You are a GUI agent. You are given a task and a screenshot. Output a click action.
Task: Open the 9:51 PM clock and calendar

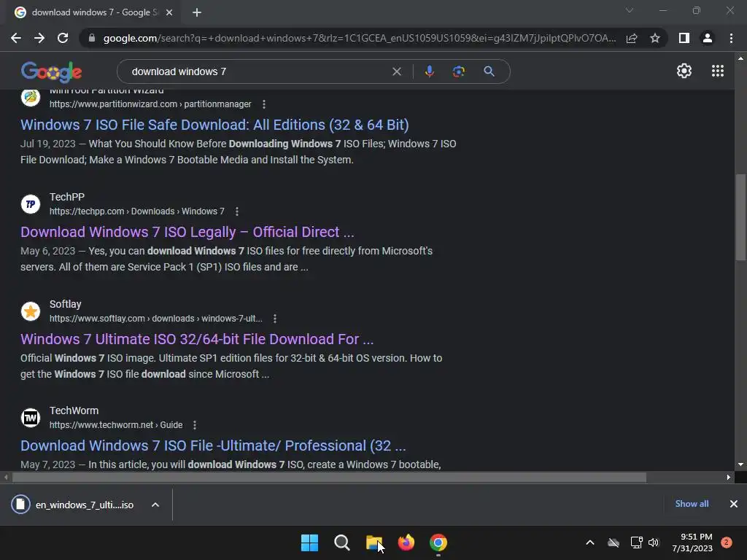pos(692,542)
